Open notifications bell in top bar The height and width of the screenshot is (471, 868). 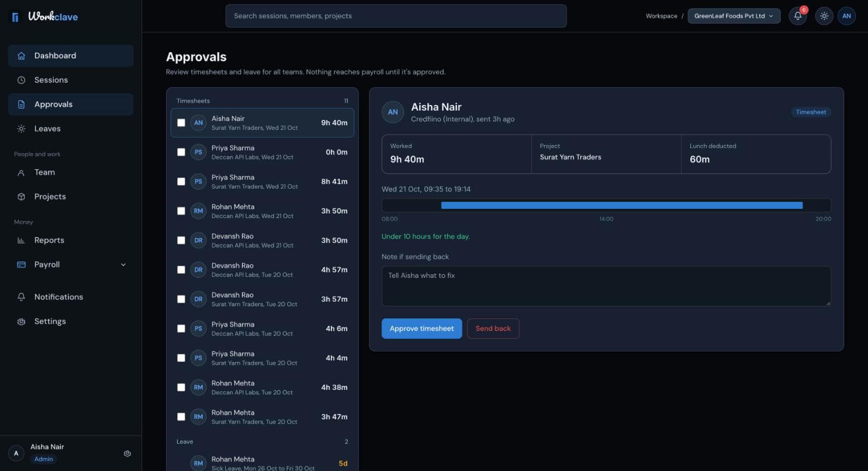pos(798,16)
